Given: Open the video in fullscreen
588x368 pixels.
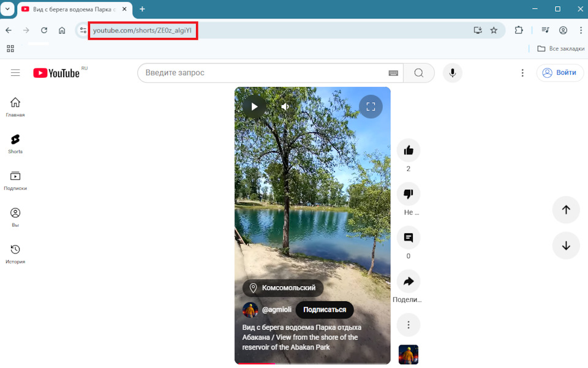Looking at the screenshot, I should pos(371,107).
